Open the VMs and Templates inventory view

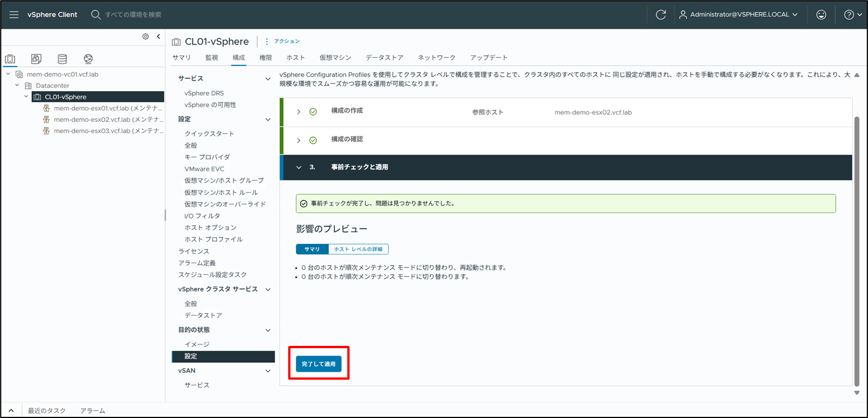click(x=35, y=58)
